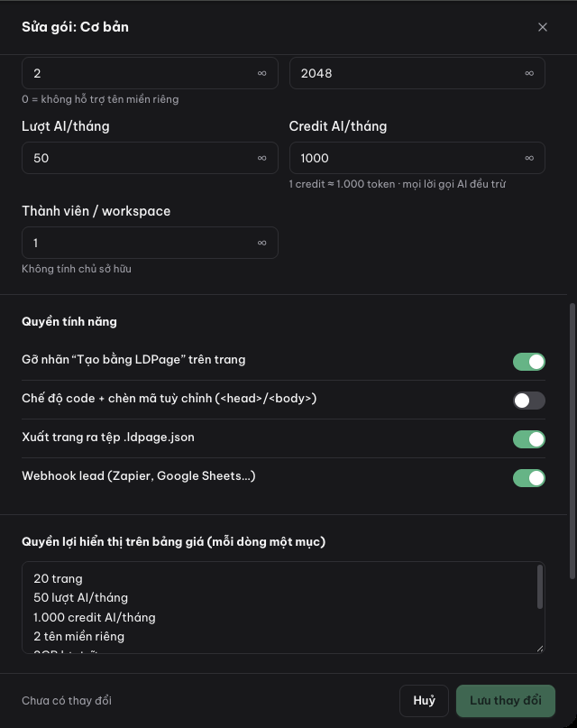The image size is (577, 728).
Task: Click the custom domain input showing 2
Action: [x=150, y=73]
